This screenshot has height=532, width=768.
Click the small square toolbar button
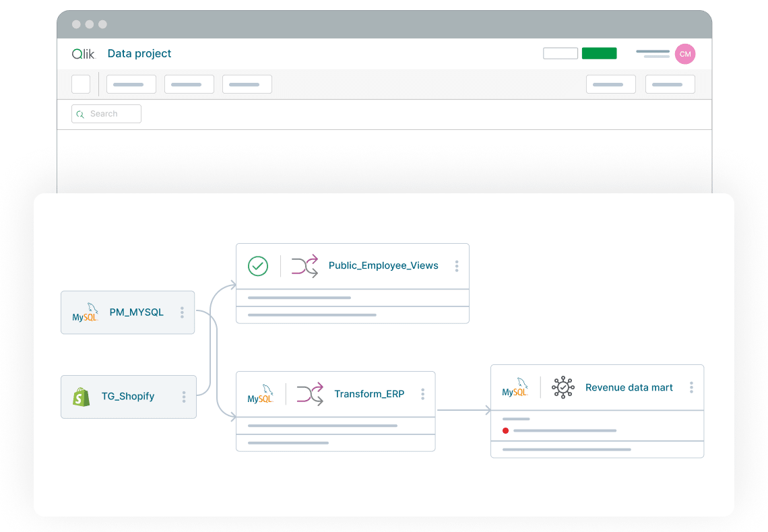point(81,84)
